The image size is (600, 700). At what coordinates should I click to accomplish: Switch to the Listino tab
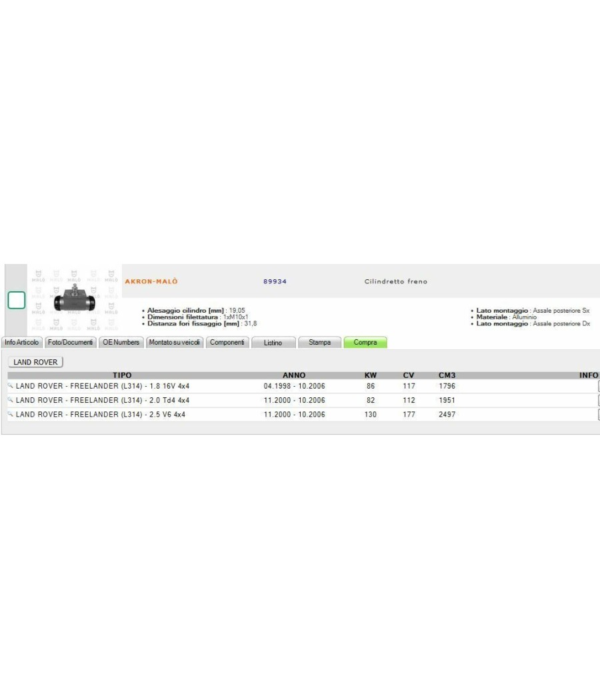pyautogui.click(x=273, y=343)
